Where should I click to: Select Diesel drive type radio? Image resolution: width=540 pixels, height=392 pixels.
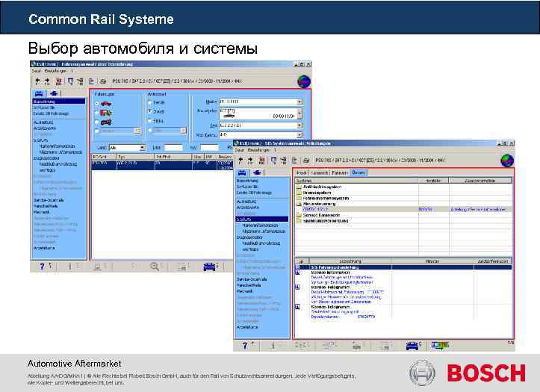pos(150,111)
